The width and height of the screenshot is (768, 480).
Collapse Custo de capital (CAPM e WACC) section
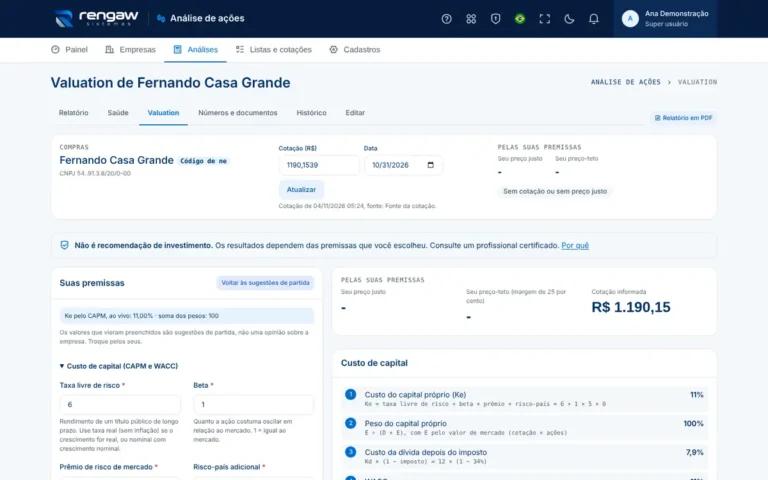(119, 366)
